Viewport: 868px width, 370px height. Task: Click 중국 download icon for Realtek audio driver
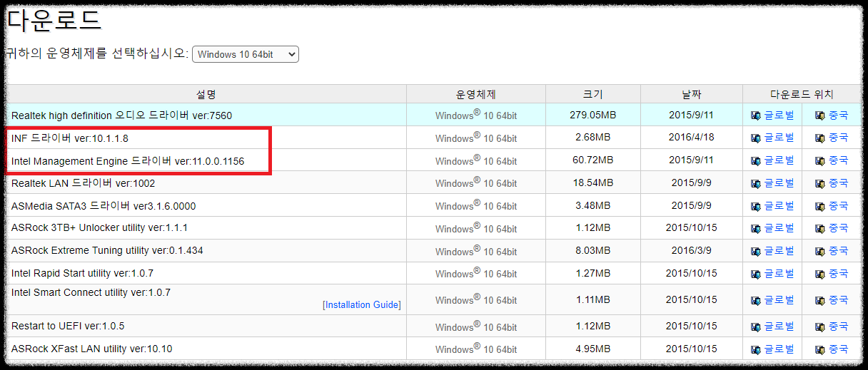pos(820,115)
